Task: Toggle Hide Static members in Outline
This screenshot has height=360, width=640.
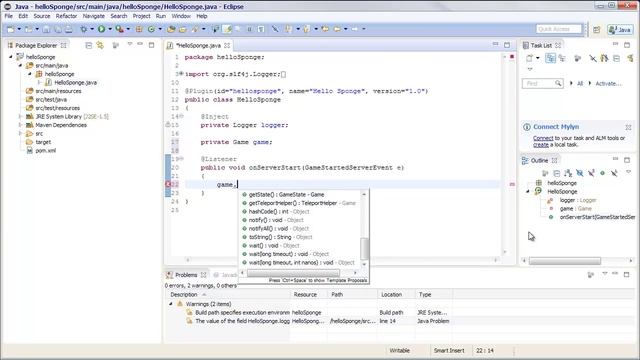Action: click(x=591, y=173)
